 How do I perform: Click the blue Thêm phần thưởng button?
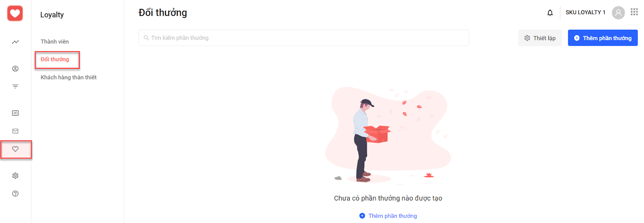click(x=603, y=38)
